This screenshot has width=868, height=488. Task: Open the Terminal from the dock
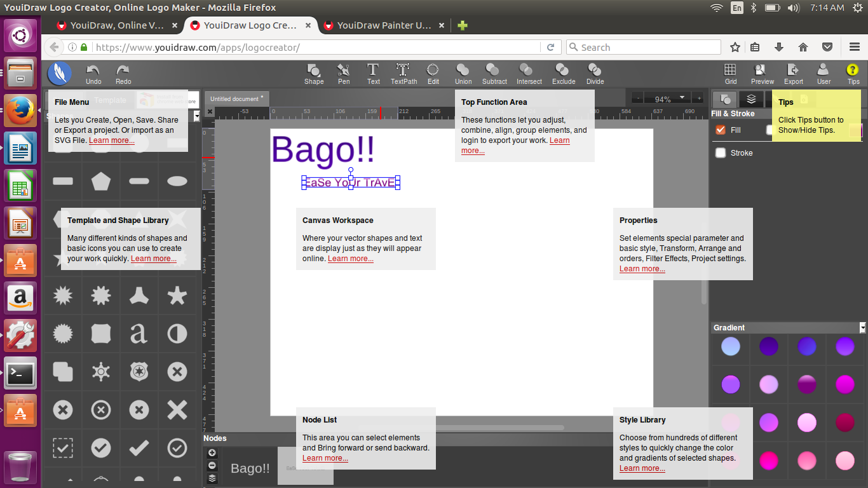20,374
